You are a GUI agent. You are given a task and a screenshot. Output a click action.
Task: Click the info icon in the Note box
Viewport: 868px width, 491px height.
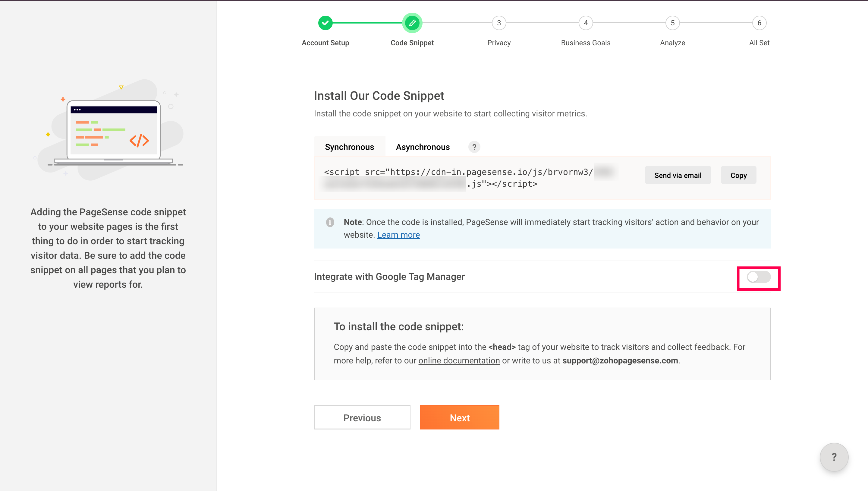(x=330, y=222)
